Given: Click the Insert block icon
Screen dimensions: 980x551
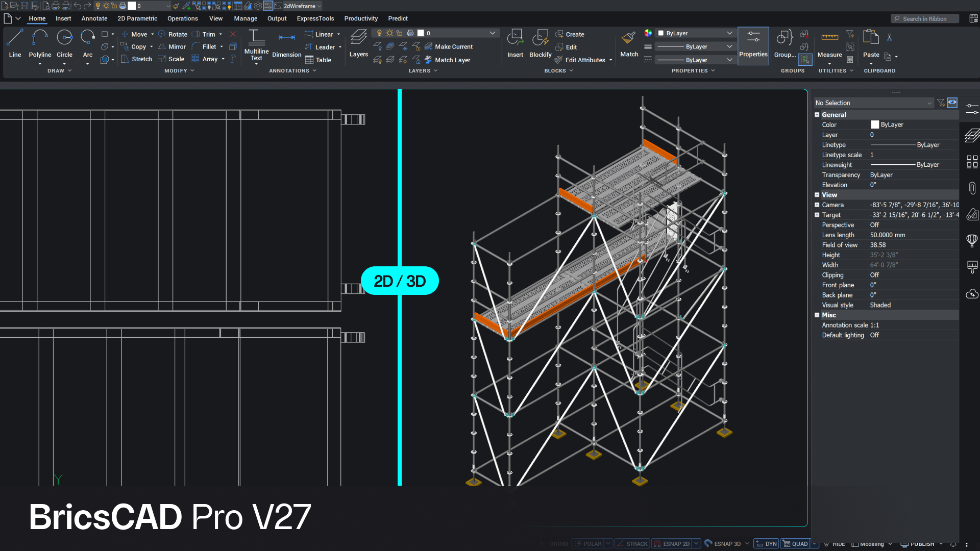Looking at the screenshot, I should point(515,43).
